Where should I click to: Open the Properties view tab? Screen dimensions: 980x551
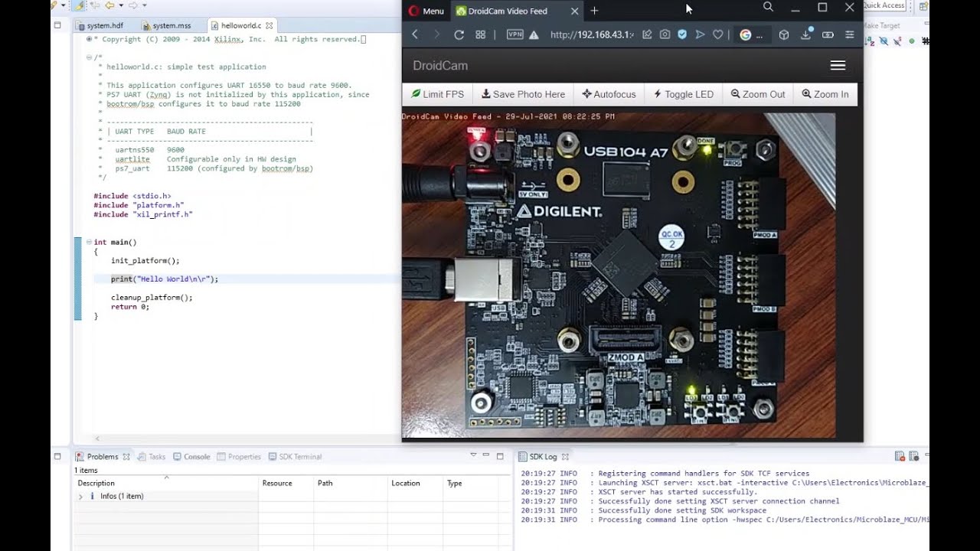coord(239,457)
